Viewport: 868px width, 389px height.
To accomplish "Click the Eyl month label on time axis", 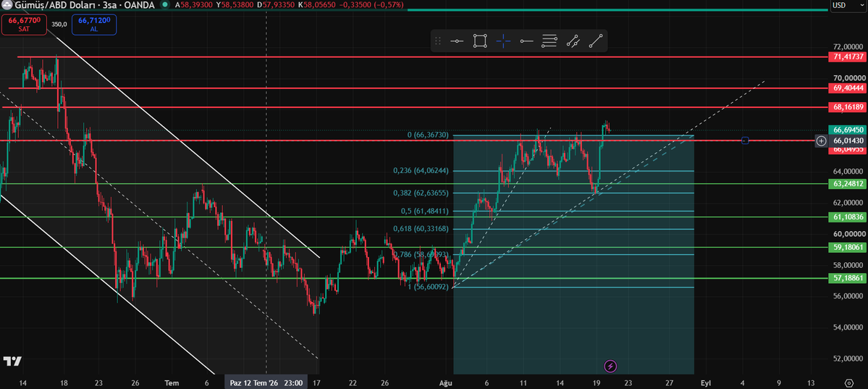I will click(x=705, y=383).
